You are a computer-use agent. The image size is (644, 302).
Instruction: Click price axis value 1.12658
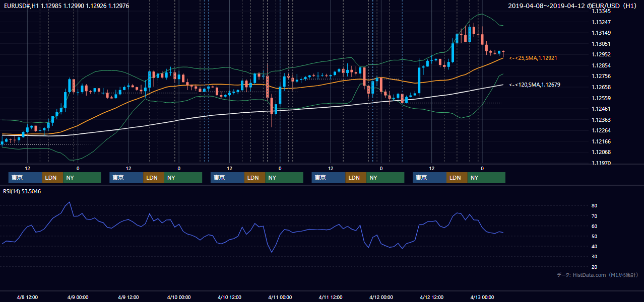tap(601, 87)
